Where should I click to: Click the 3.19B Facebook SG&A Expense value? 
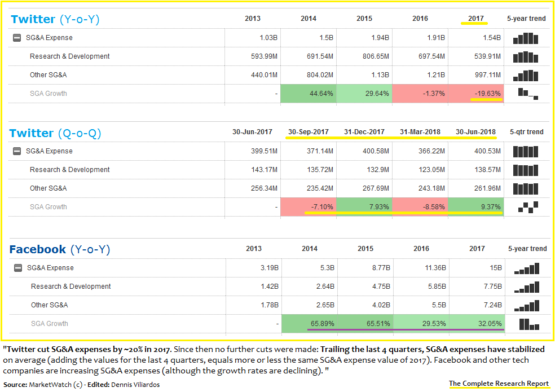270,268
